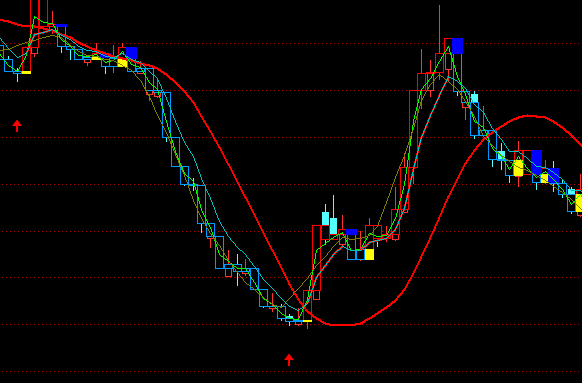Click the first cyan filled candle after the bottom reversal
This screenshot has height=383, width=582.
pos(325,219)
